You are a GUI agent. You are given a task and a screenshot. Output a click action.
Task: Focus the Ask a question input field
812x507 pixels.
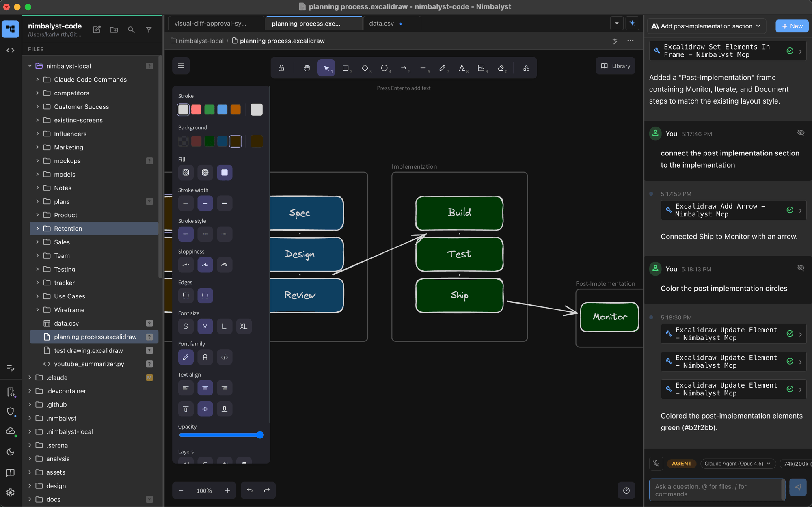click(715, 490)
